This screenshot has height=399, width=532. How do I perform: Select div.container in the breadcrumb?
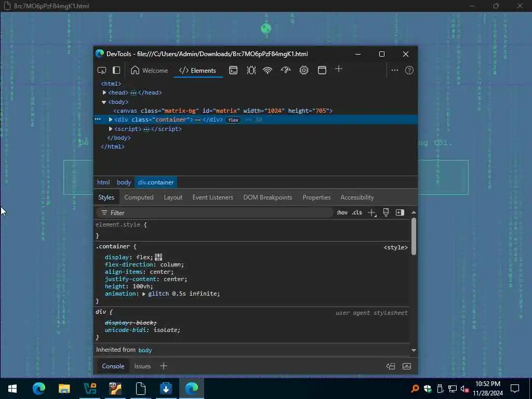(156, 182)
